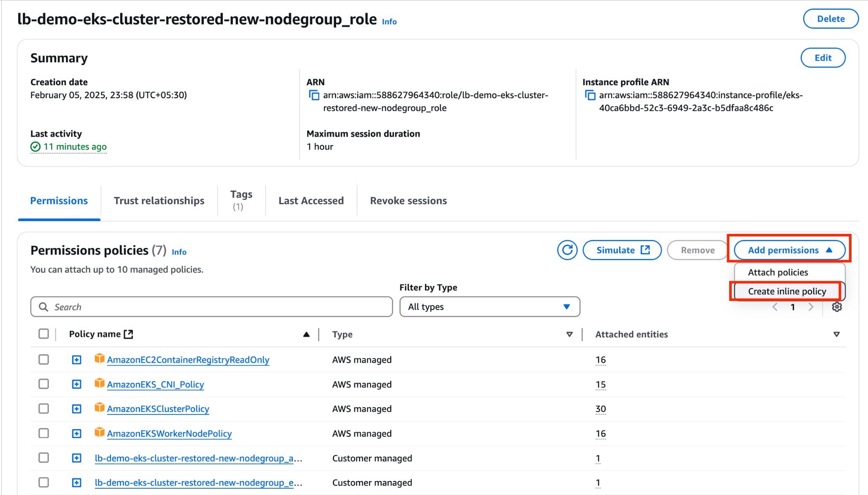Expand the nodegroup_e customer policy row
The width and height of the screenshot is (868, 495).
click(x=77, y=482)
